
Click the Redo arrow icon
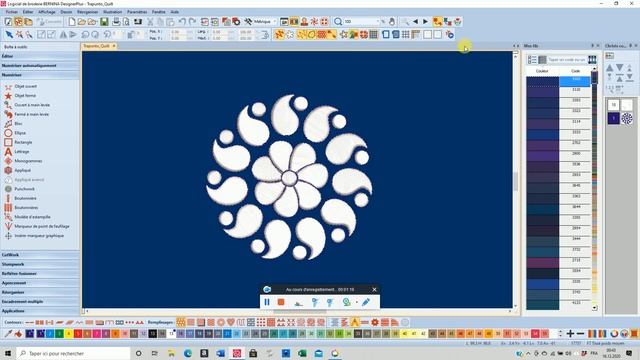pyautogui.click(x=192, y=22)
